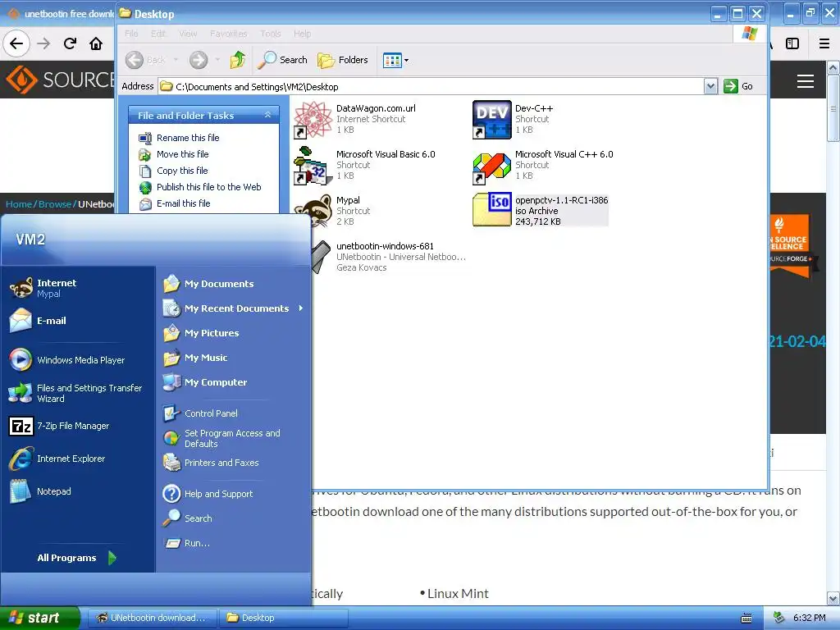Click the system tray clock

click(809, 618)
